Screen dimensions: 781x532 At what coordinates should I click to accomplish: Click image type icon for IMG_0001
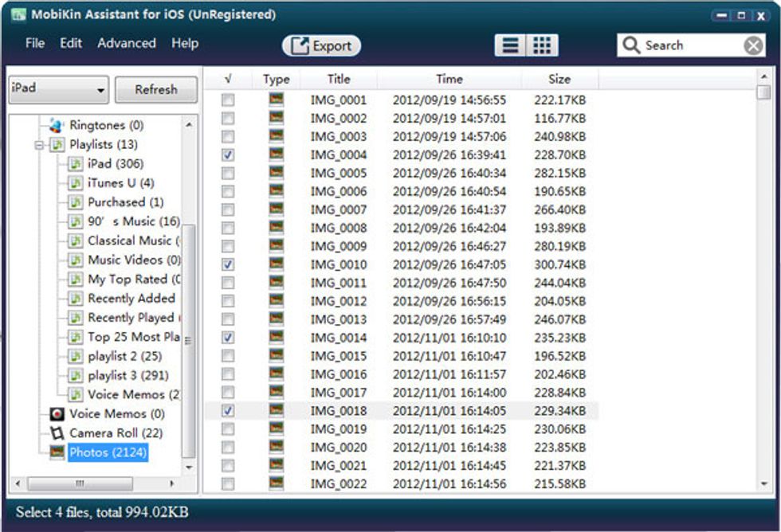click(x=276, y=100)
